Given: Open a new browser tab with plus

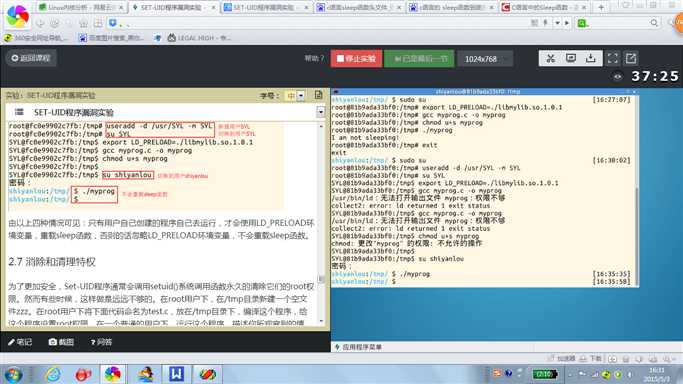Looking at the screenshot, I should tap(601, 7).
